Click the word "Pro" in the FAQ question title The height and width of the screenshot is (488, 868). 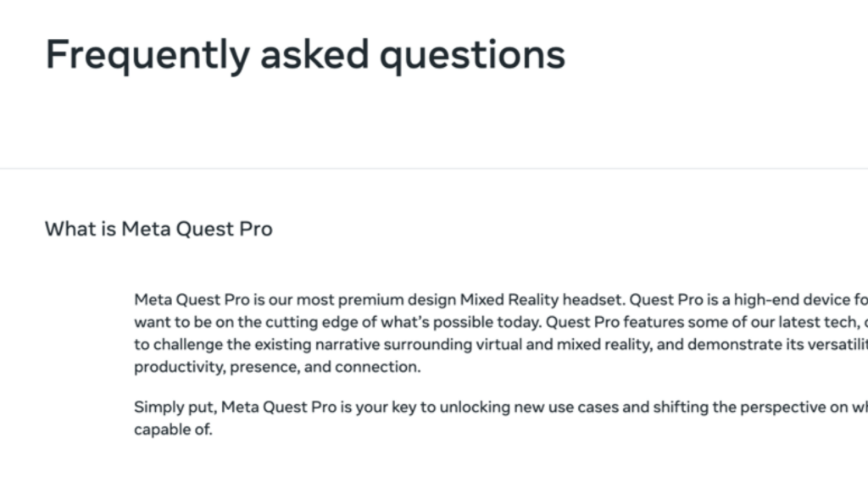pyautogui.click(x=256, y=229)
